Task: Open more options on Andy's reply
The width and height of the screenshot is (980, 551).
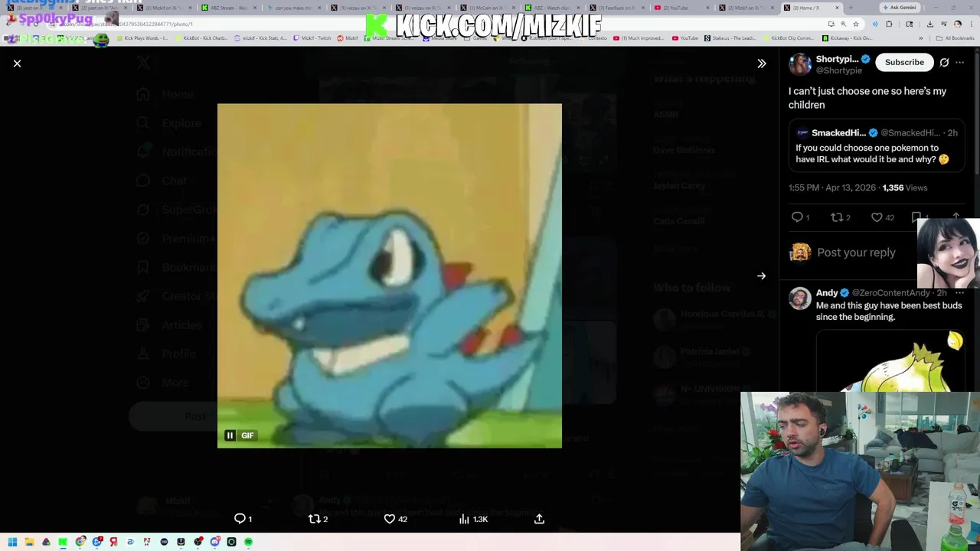Action: [x=960, y=292]
